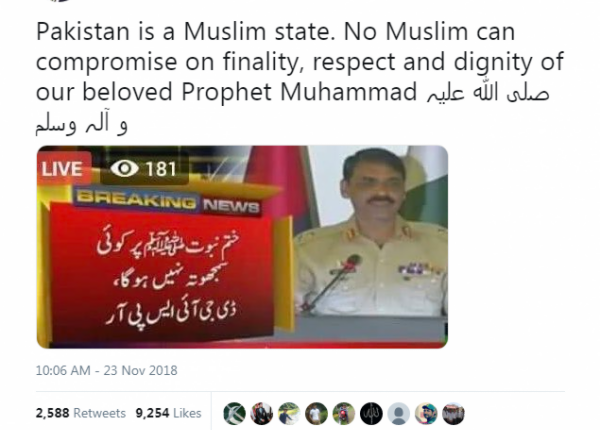
Task: Open the tweet timestamp 10:06 AM - 23 Nov 2018
Action: pos(106,370)
